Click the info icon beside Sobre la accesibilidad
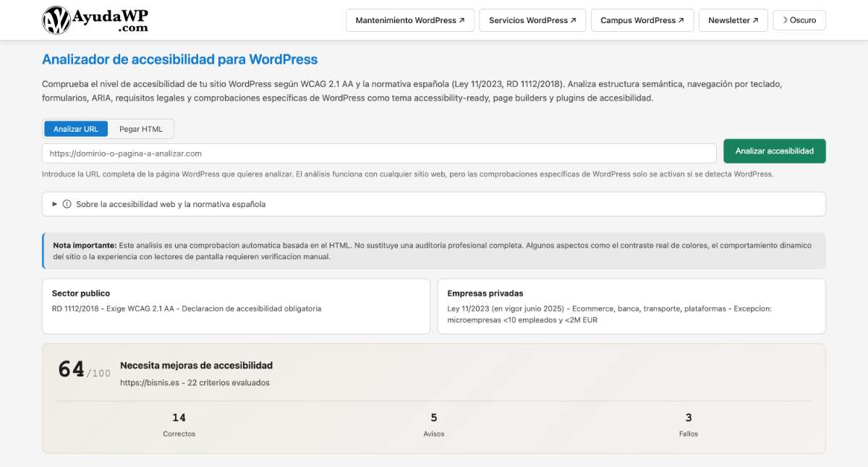The image size is (868, 467). click(67, 204)
